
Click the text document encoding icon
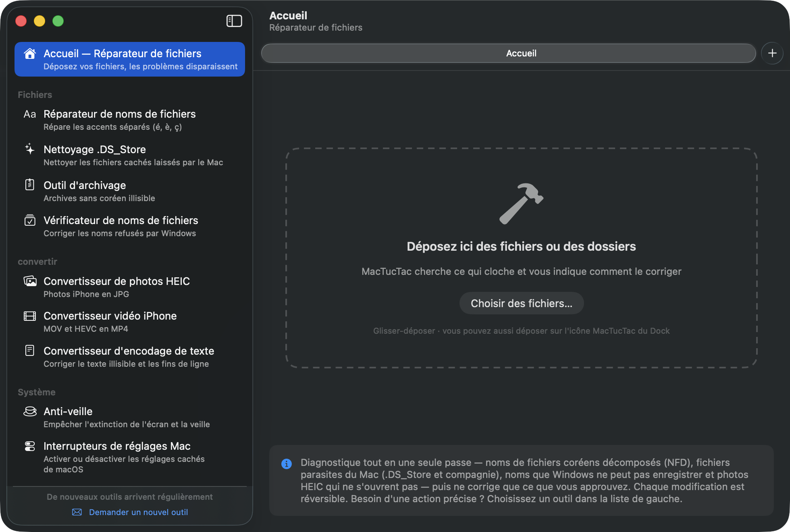click(x=30, y=351)
